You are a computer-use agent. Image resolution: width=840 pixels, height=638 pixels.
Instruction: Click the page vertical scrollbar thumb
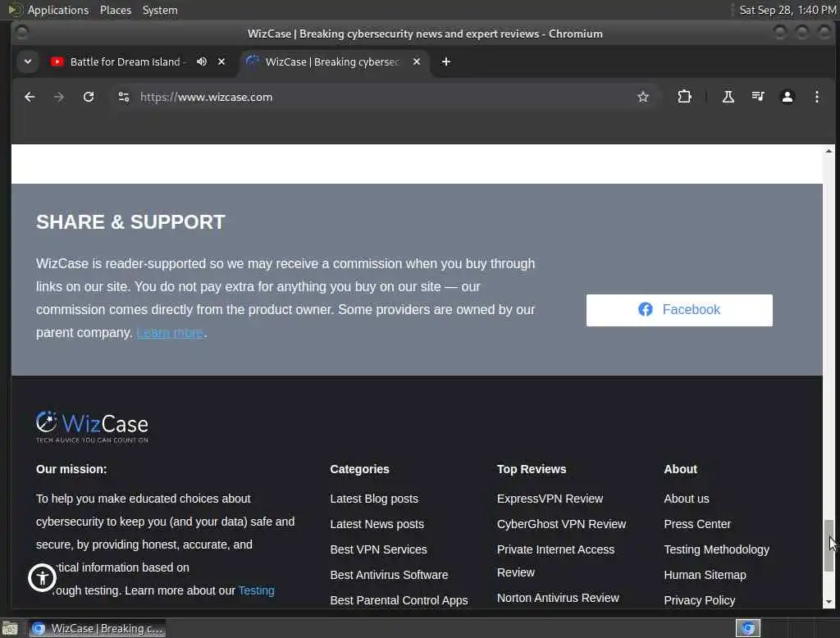tap(829, 545)
